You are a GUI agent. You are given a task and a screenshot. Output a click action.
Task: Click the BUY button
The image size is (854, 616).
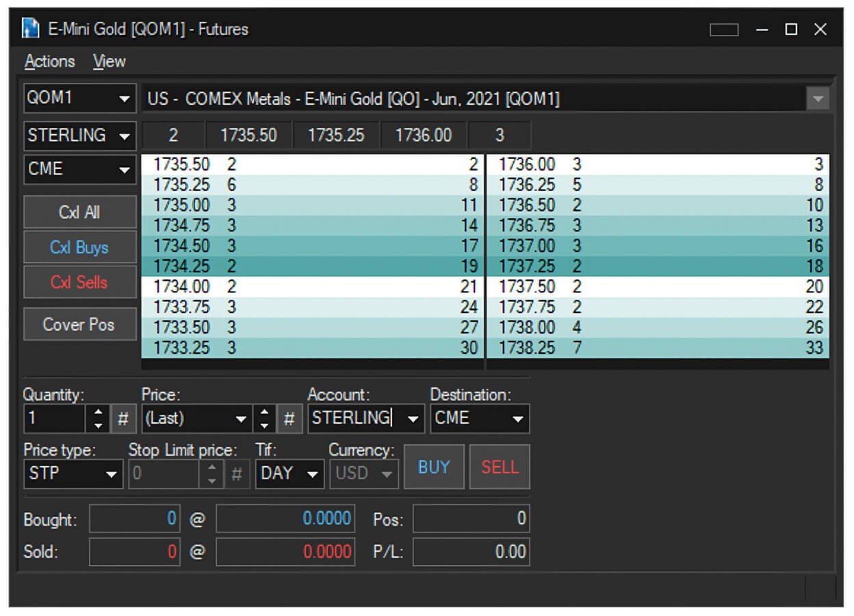coord(434,467)
